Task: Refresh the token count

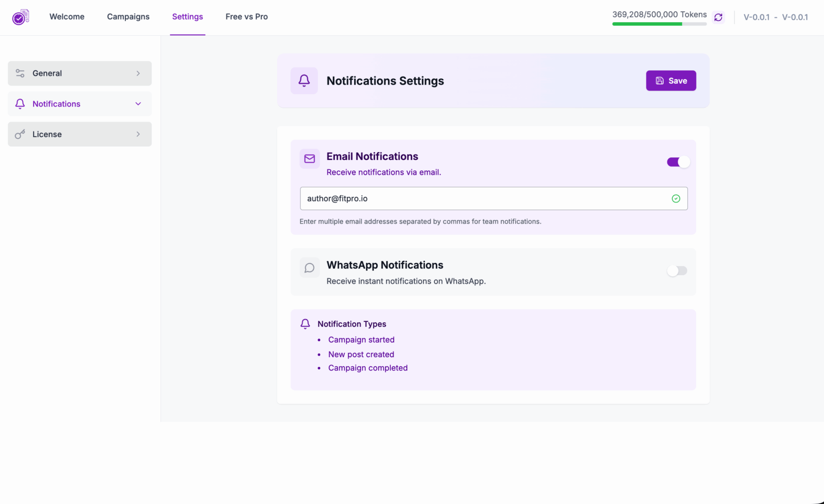Action: pyautogui.click(x=718, y=17)
